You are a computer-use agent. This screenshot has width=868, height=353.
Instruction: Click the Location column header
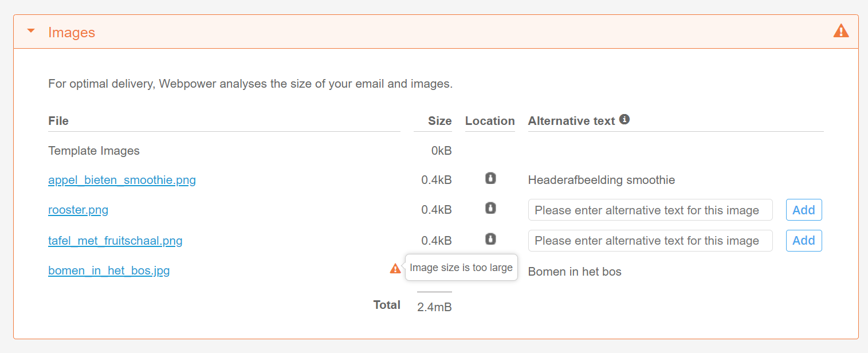click(x=490, y=121)
